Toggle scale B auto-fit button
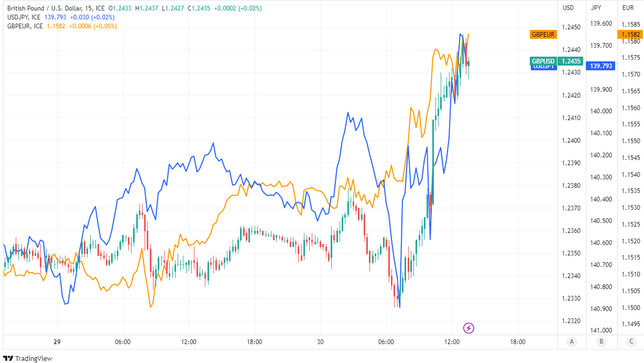Screen dimensions: 644x363 [601, 342]
